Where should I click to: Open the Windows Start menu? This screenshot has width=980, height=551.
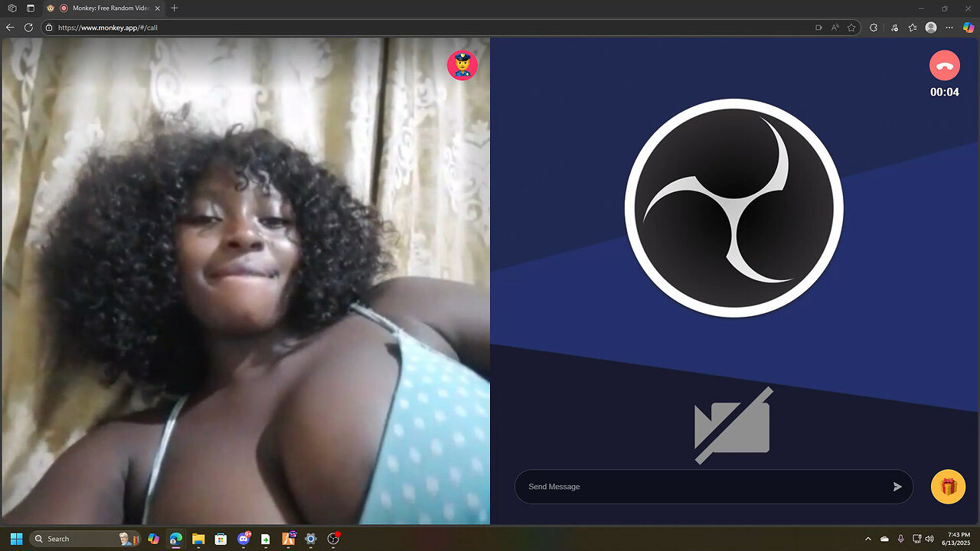pos(16,539)
